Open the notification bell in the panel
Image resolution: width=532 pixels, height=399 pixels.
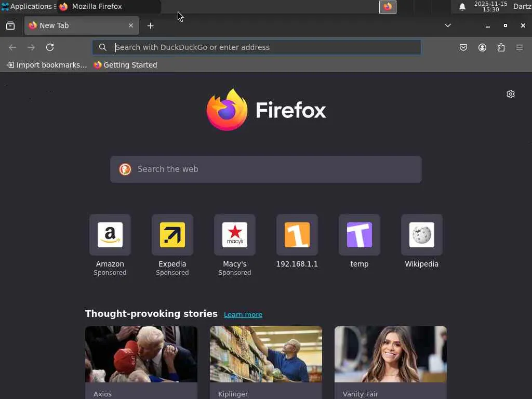[462, 7]
